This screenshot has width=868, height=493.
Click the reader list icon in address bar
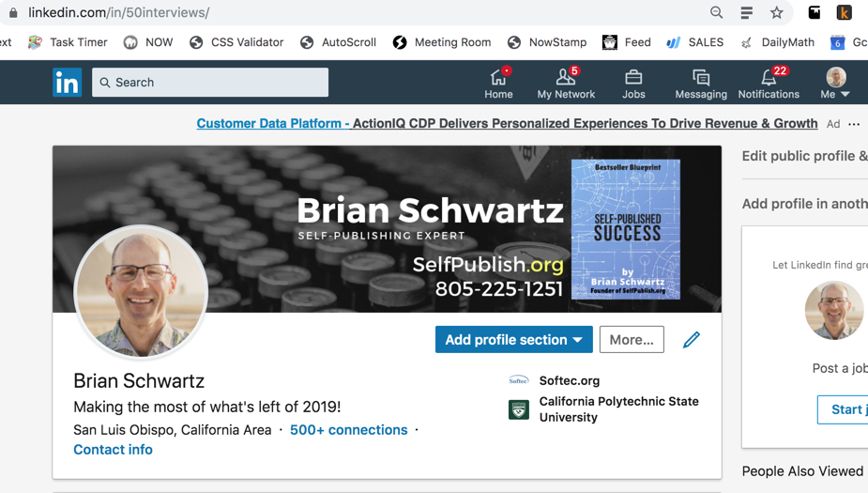coord(746,12)
